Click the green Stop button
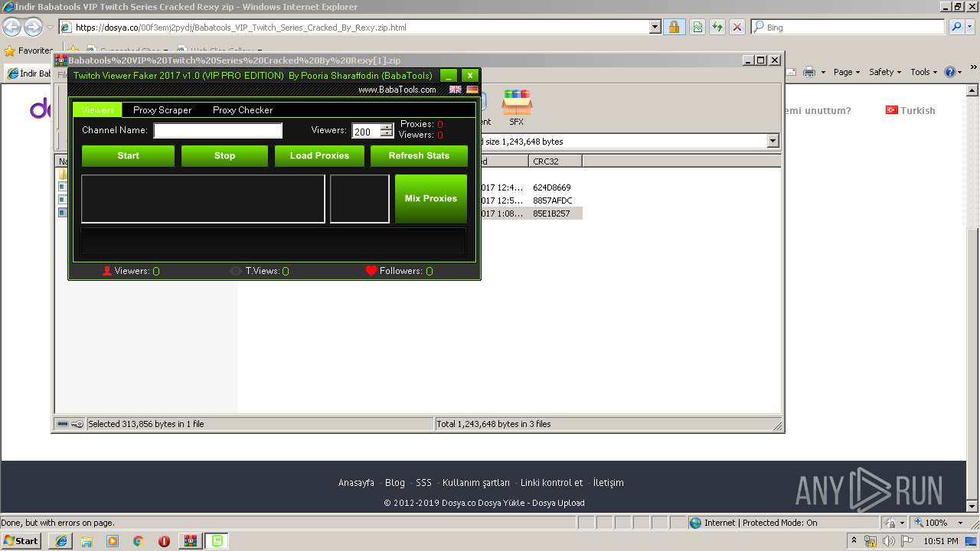Image resolution: width=980 pixels, height=551 pixels. (x=224, y=155)
